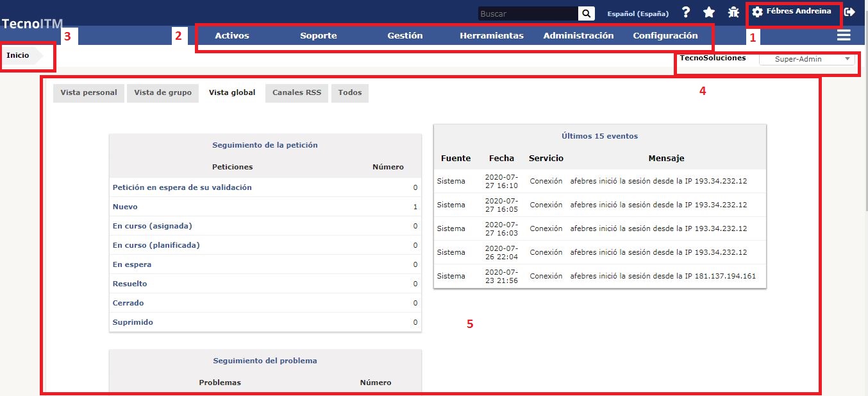868x396 pixels.
Task: Switch to Vista de grupo tab
Action: pos(163,93)
